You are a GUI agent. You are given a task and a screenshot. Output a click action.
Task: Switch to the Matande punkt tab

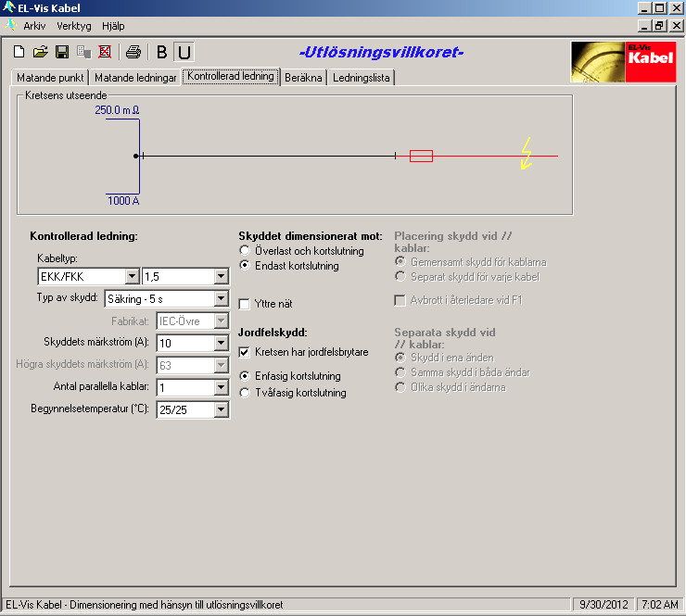click(x=49, y=78)
